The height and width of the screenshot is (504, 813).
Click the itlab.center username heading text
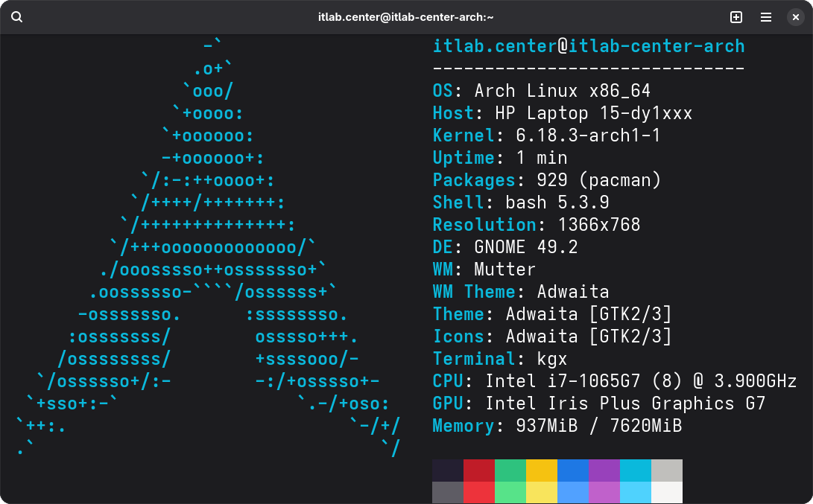pos(495,46)
